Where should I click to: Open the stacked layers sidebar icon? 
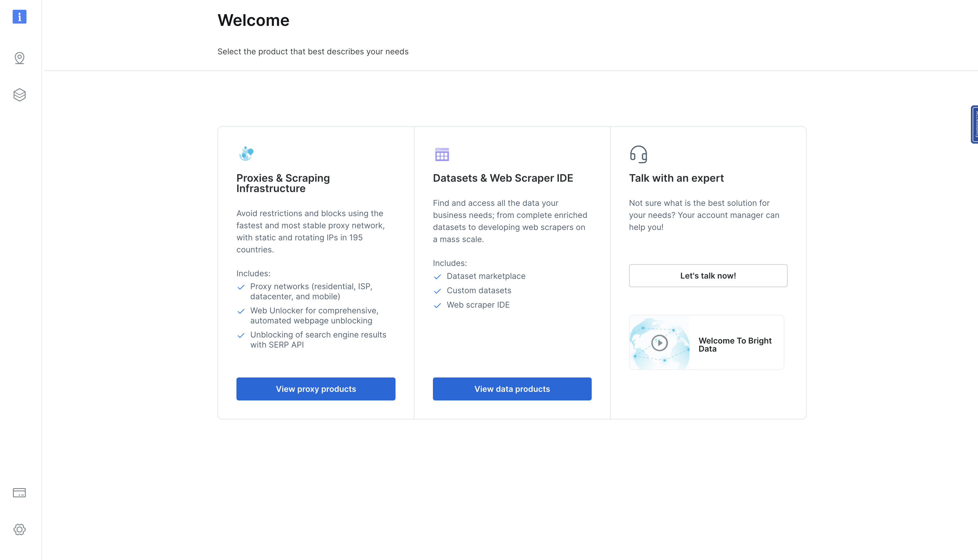pos(19,95)
